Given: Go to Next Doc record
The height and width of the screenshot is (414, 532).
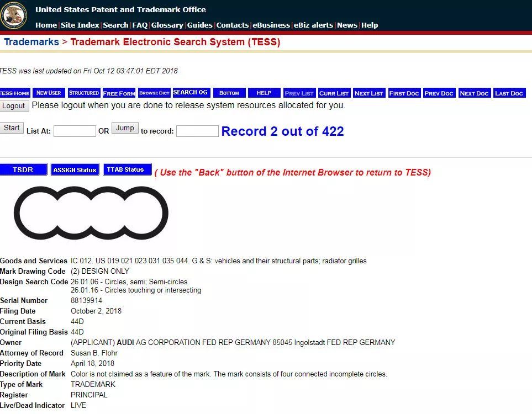Looking at the screenshot, I should pyautogui.click(x=475, y=93).
